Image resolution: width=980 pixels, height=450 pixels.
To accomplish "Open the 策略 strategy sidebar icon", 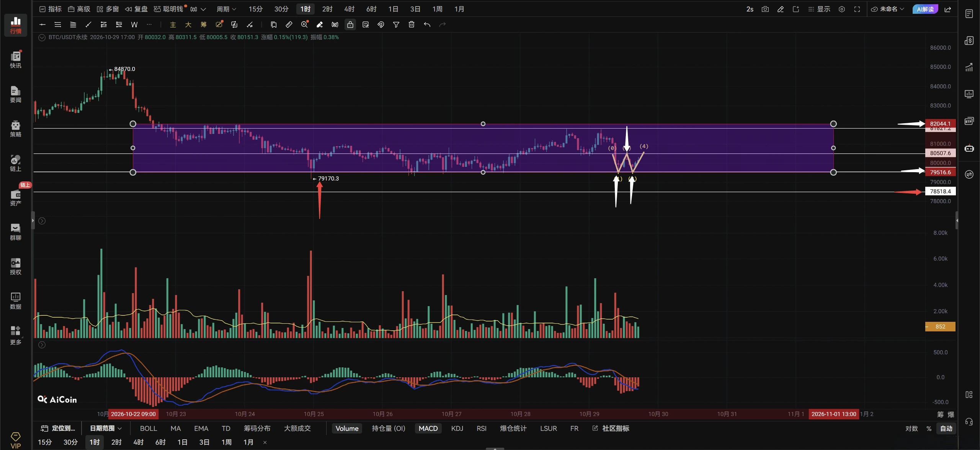I will (x=16, y=129).
